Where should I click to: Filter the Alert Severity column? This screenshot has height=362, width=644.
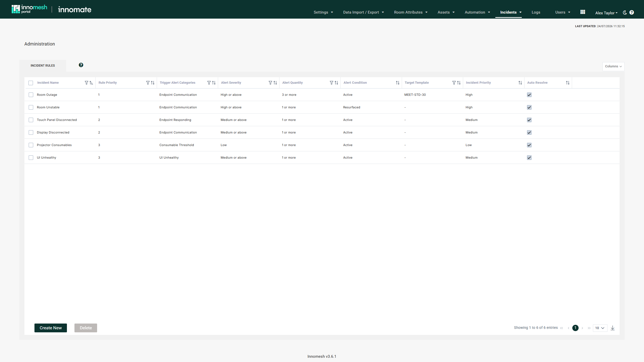(x=270, y=83)
